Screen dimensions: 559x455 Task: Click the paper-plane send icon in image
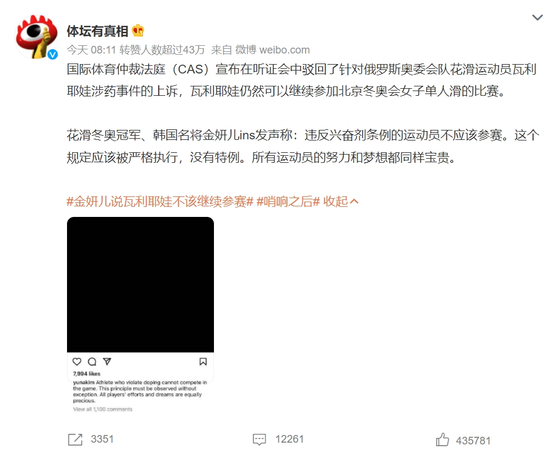107,362
